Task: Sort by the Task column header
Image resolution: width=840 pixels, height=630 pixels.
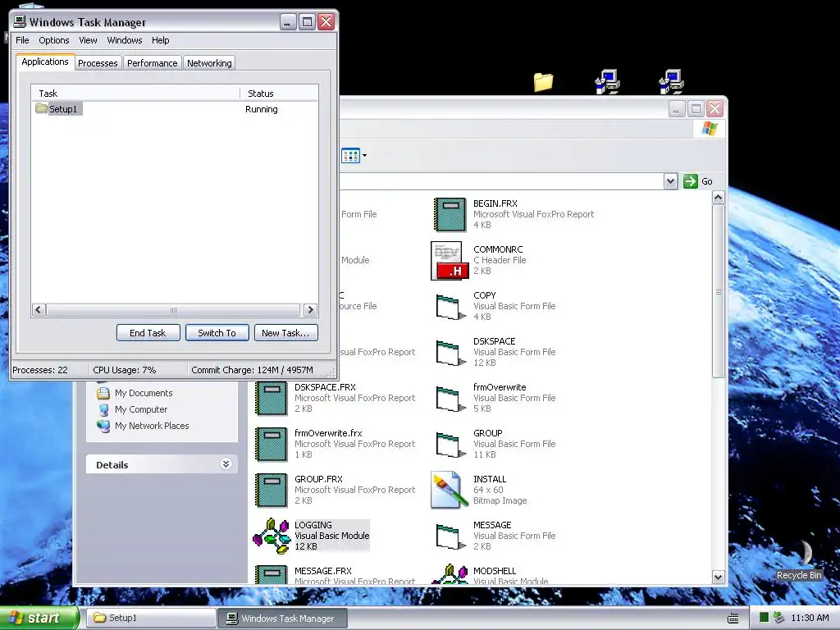Action: [x=135, y=94]
